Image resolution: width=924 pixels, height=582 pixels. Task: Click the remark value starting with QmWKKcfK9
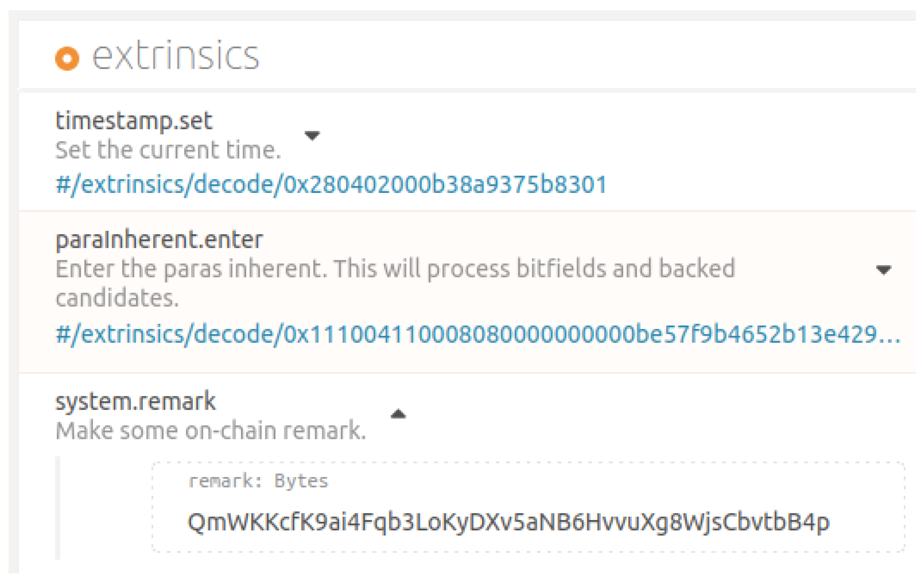tap(508, 522)
